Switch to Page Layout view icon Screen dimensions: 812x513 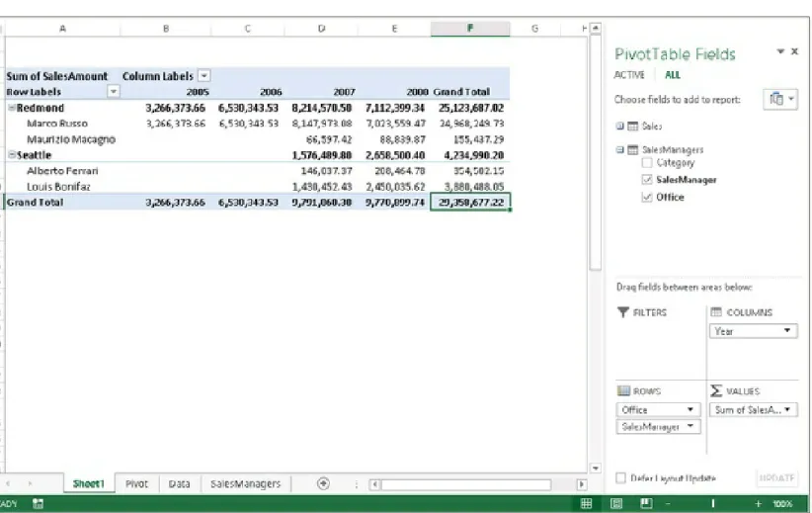tap(616, 503)
